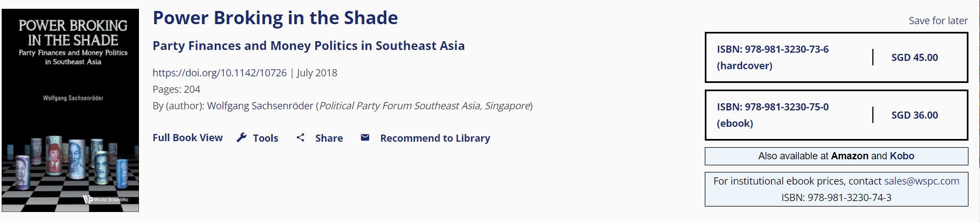The height and width of the screenshot is (223, 980).
Task: Open Full Book View
Action: [x=187, y=138]
